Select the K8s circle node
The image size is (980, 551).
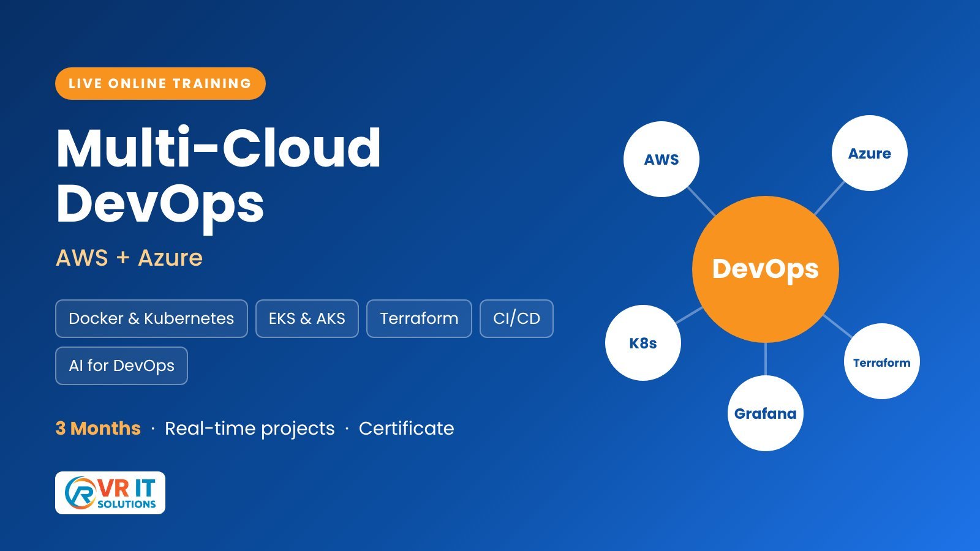point(643,343)
